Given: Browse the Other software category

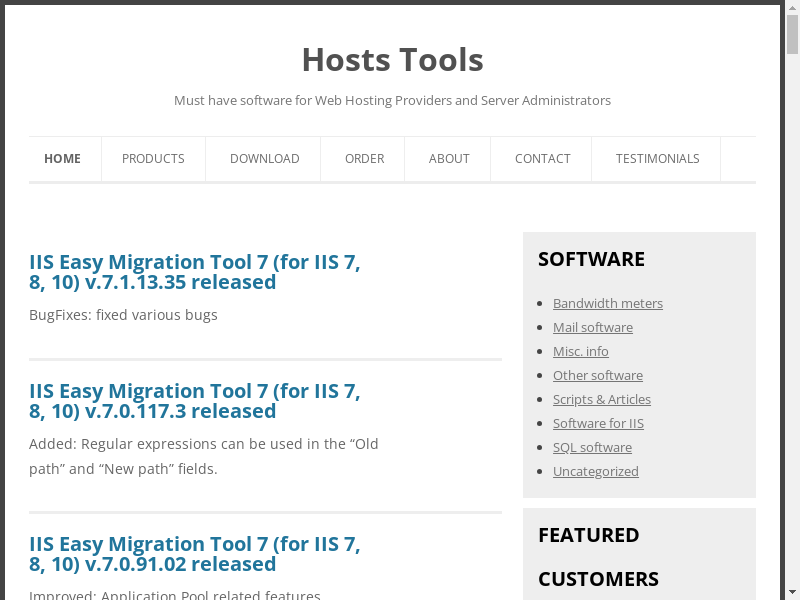Looking at the screenshot, I should click(x=597, y=375).
